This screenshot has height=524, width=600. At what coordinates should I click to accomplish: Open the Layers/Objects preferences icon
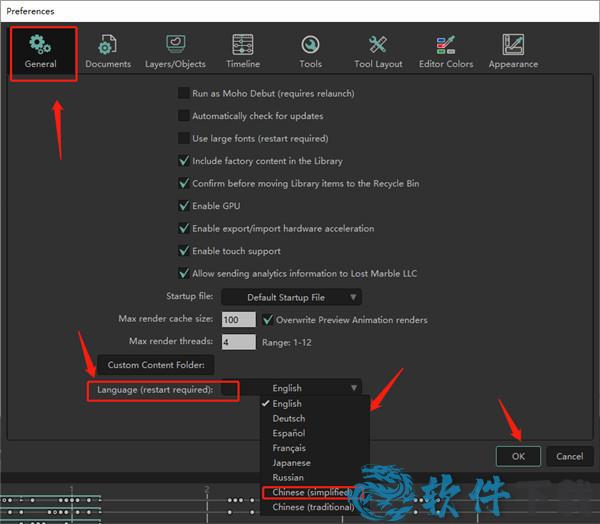tap(175, 44)
